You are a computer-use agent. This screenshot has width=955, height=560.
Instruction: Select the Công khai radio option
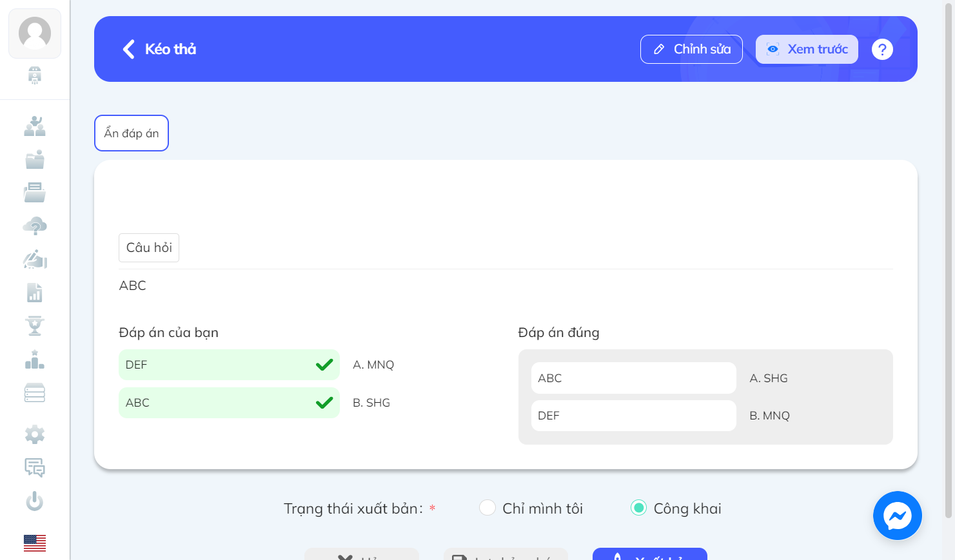point(638,508)
